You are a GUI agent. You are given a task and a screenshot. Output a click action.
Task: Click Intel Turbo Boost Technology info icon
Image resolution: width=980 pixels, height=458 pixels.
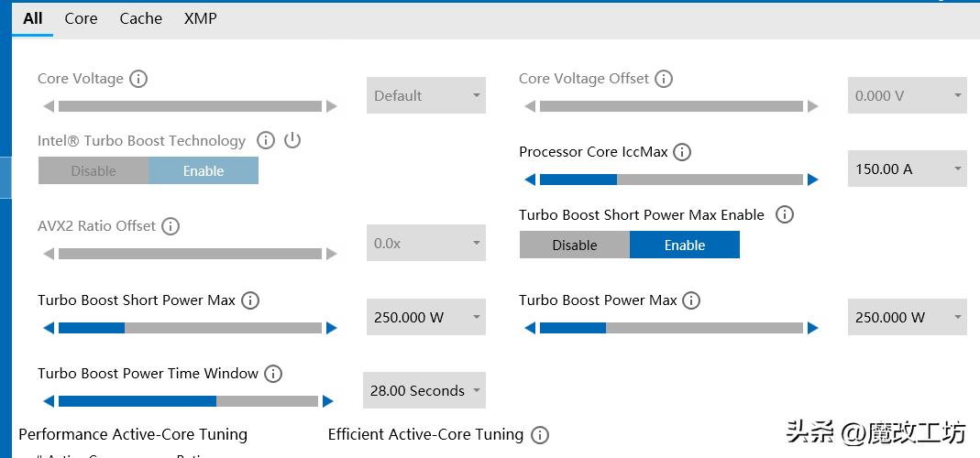click(x=266, y=140)
